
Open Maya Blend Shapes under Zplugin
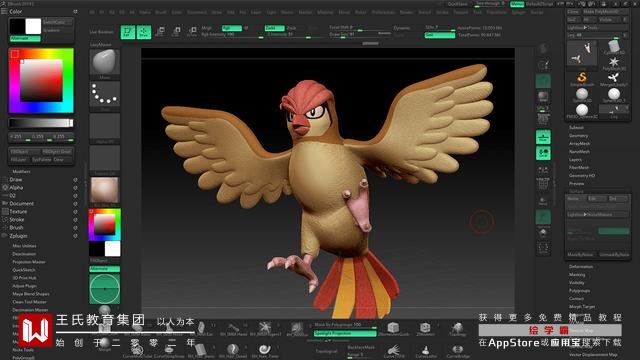pyautogui.click(x=31, y=294)
